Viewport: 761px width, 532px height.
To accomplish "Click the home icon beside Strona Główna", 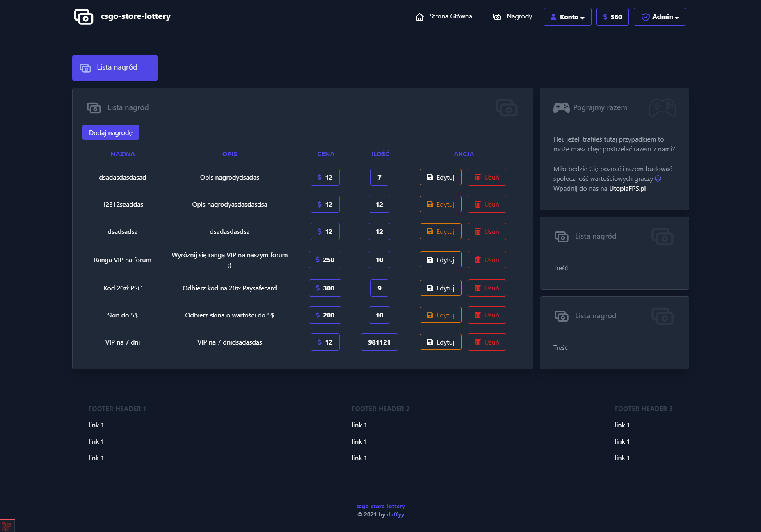I will [x=419, y=17].
